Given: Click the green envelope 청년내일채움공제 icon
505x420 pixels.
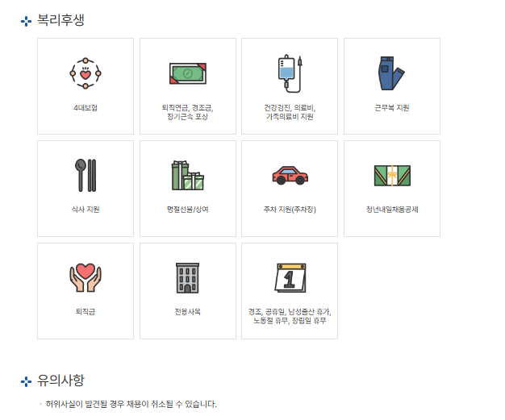Looking at the screenshot, I should pyautogui.click(x=392, y=176).
